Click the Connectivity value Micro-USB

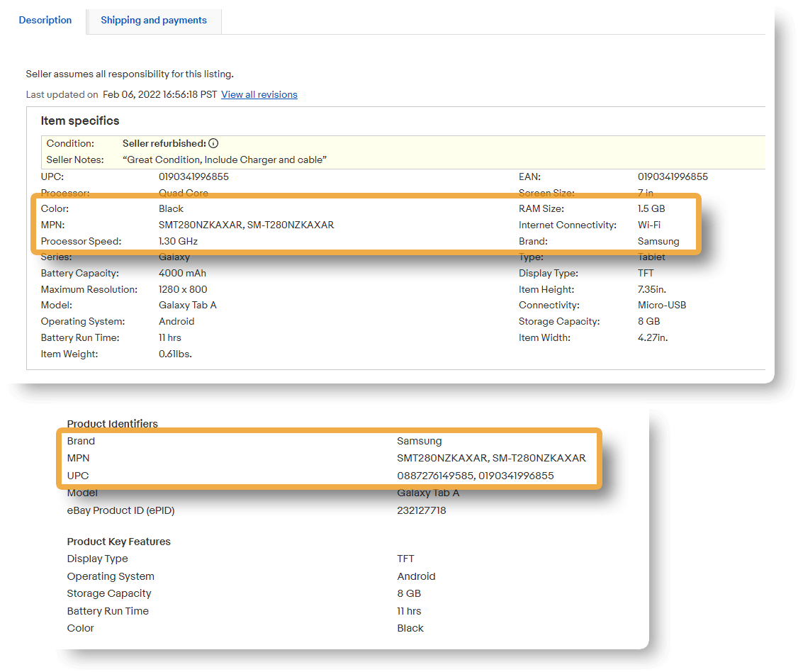click(x=662, y=306)
